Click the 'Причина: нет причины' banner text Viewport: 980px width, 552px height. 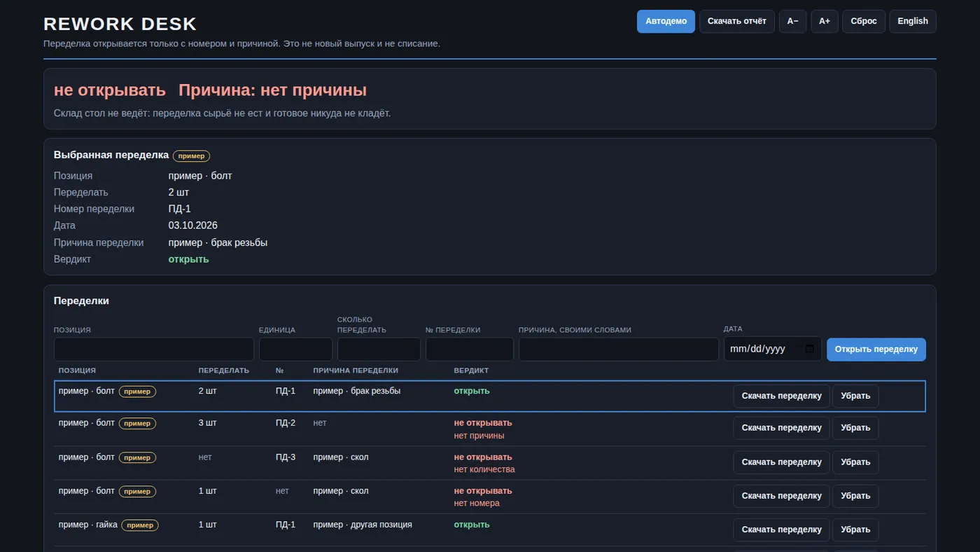272,90
